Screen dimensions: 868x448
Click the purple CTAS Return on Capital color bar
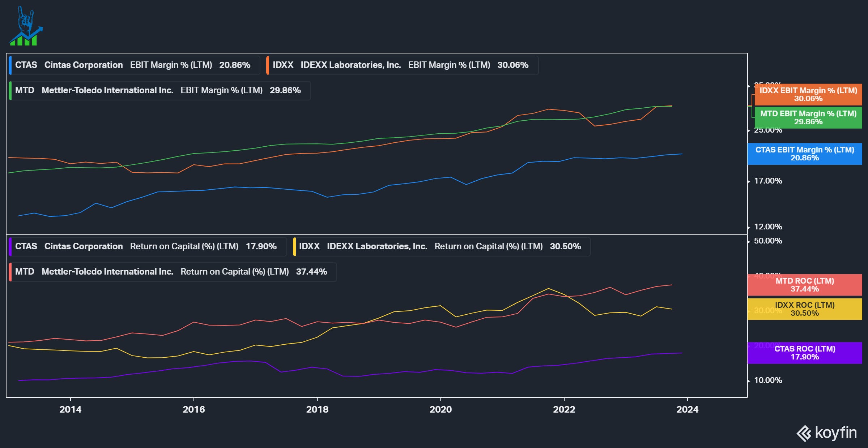[x=10, y=247]
